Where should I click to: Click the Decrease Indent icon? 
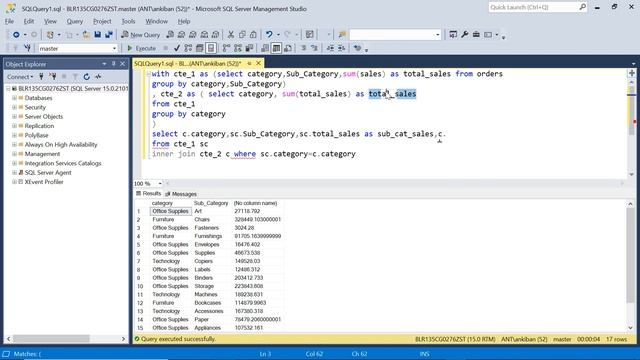(330, 48)
